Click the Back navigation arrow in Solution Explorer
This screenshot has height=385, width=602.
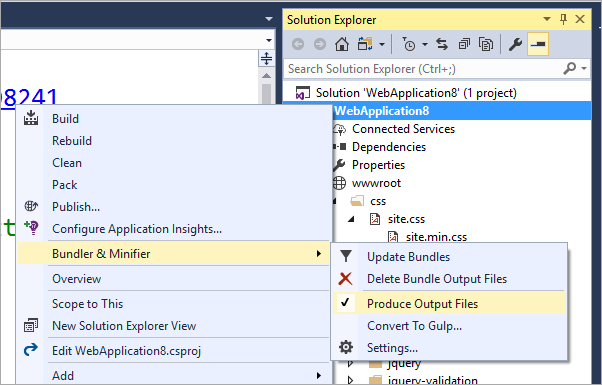(x=298, y=45)
